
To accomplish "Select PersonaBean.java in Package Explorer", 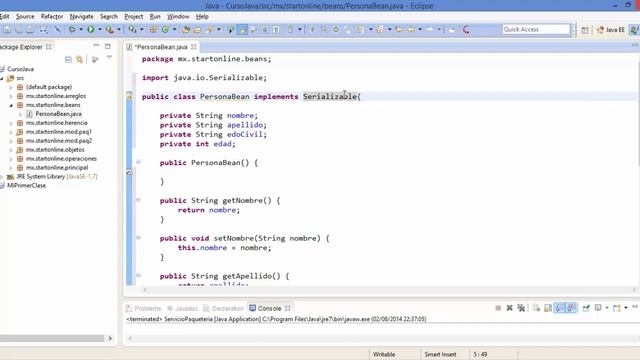I will [x=58, y=114].
